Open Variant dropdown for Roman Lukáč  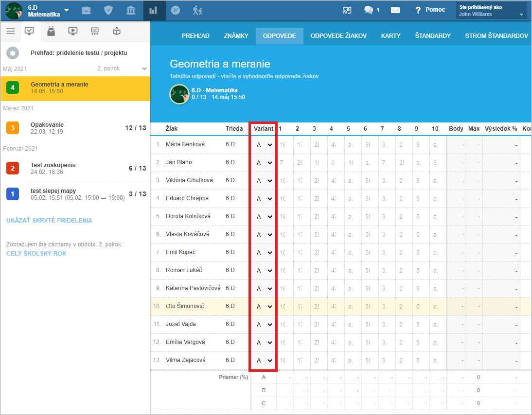[x=265, y=271]
